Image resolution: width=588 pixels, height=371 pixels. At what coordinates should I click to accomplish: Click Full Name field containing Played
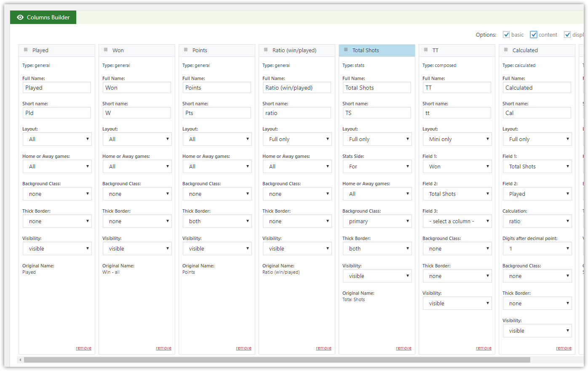57,88
